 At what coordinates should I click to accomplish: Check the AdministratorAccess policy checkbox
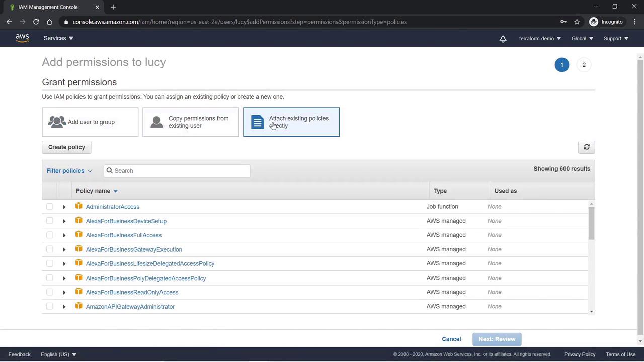tap(49, 207)
